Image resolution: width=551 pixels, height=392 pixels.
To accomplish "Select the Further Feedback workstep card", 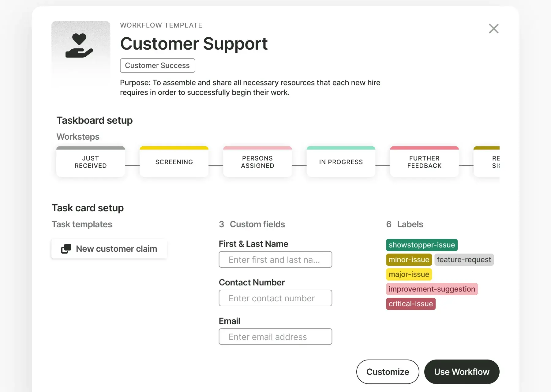I will tap(424, 162).
